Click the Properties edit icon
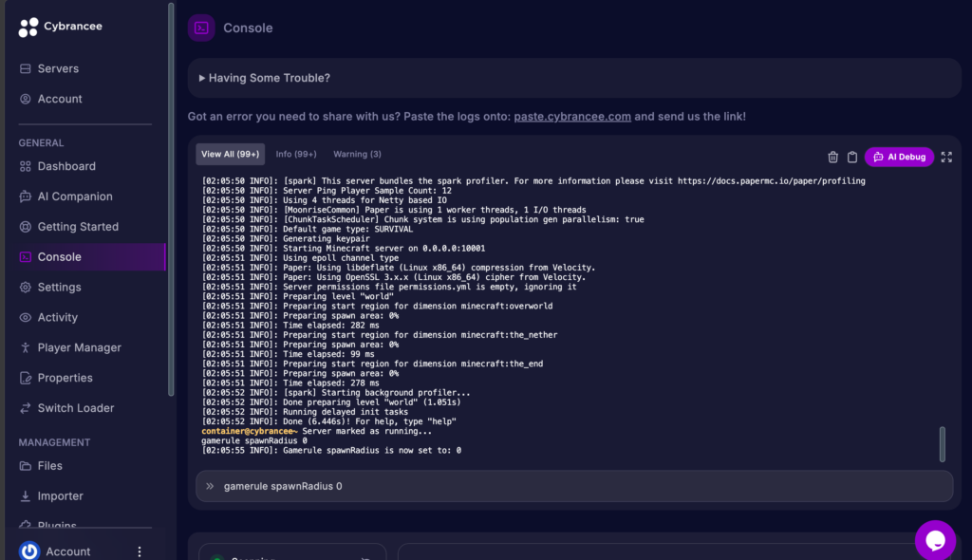This screenshot has height=560, width=972. (26, 378)
